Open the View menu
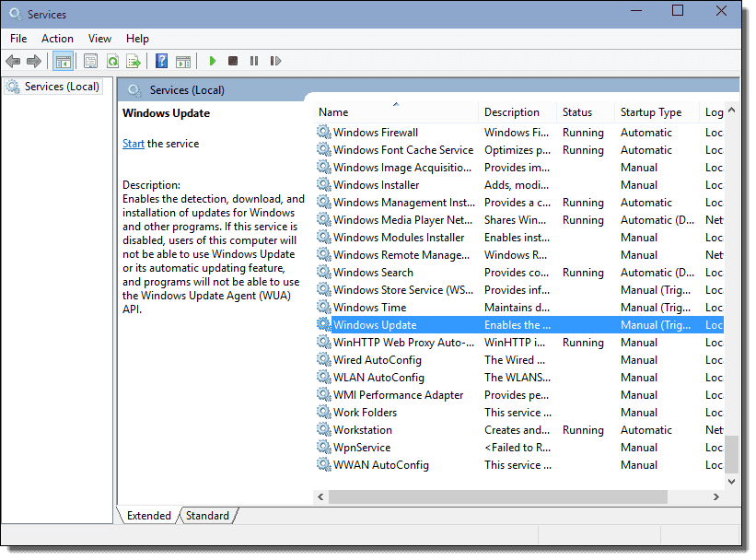756x560 pixels. [99, 39]
